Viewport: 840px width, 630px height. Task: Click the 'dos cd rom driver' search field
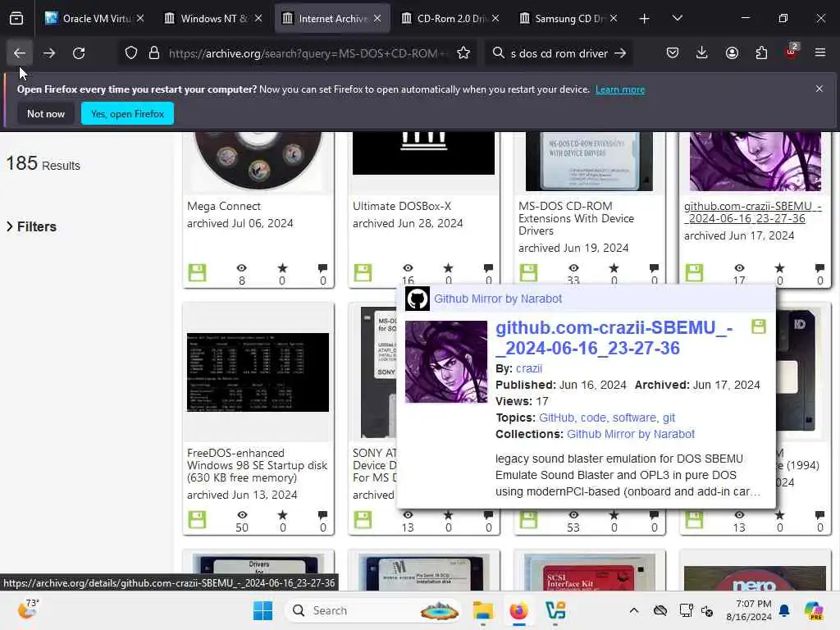coord(559,53)
